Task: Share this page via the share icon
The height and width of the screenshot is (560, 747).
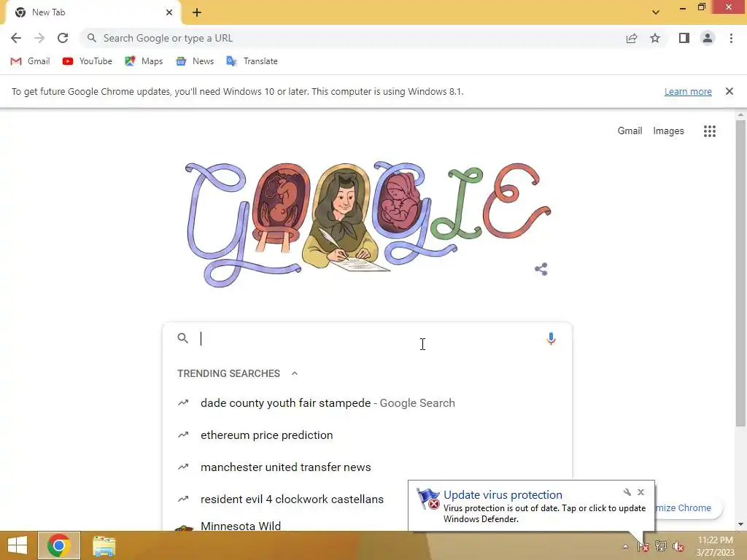Action: tap(632, 38)
